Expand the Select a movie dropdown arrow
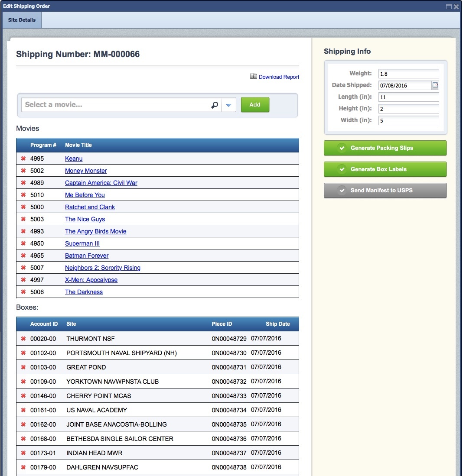 pyautogui.click(x=228, y=105)
